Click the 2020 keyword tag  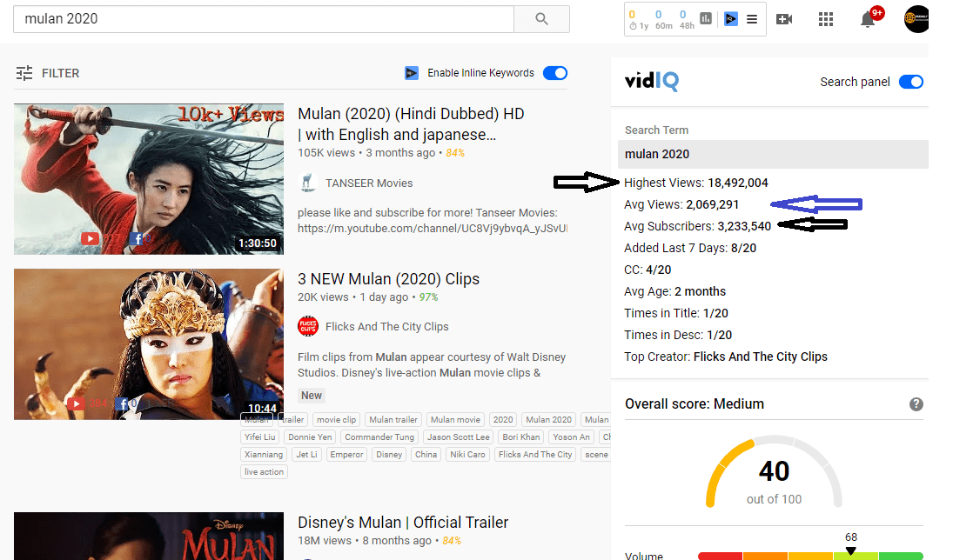[x=503, y=420]
